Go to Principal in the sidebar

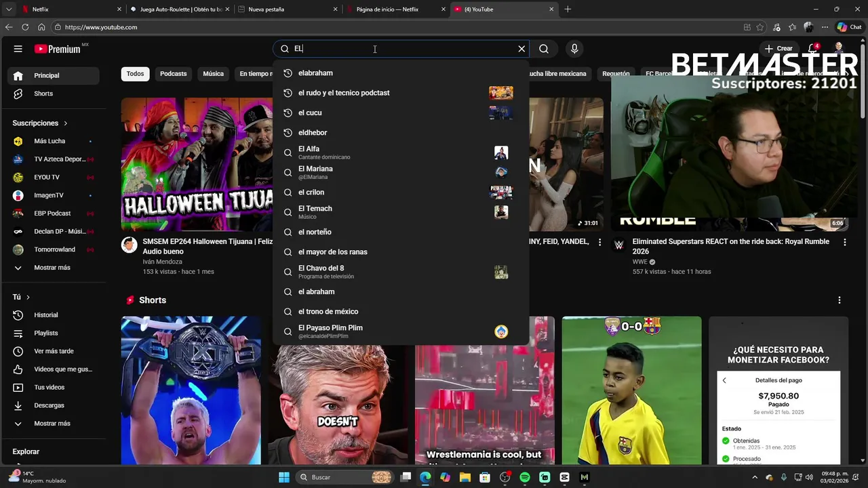click(x=53, y=75)
